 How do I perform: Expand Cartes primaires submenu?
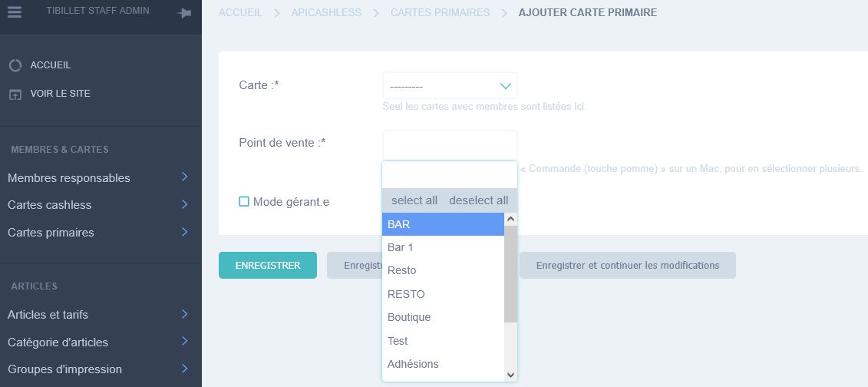(x=184, y=232)
